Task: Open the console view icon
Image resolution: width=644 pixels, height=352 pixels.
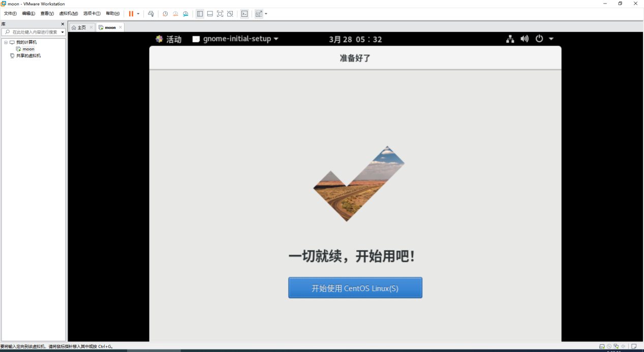Action: [244, 14]
